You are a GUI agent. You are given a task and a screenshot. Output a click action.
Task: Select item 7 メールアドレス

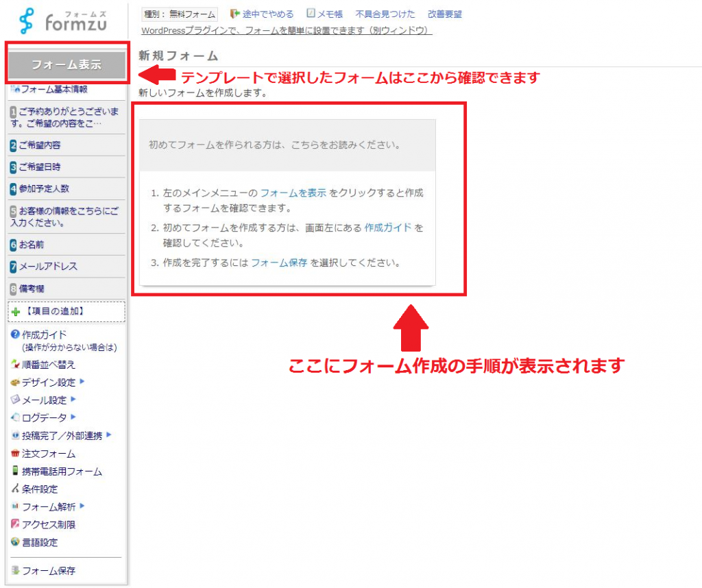click(48, 267)
